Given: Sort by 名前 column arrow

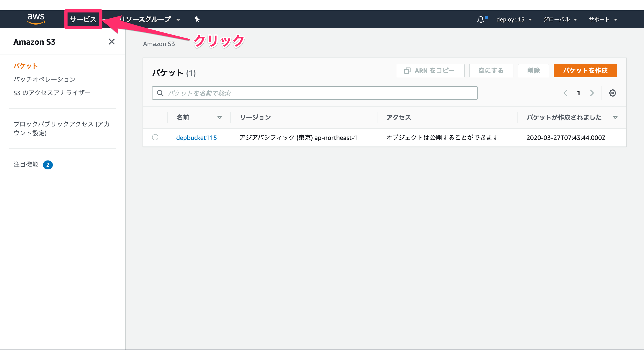Looking at the screenshot, I should pyautogui.click(x=219, y=117).
